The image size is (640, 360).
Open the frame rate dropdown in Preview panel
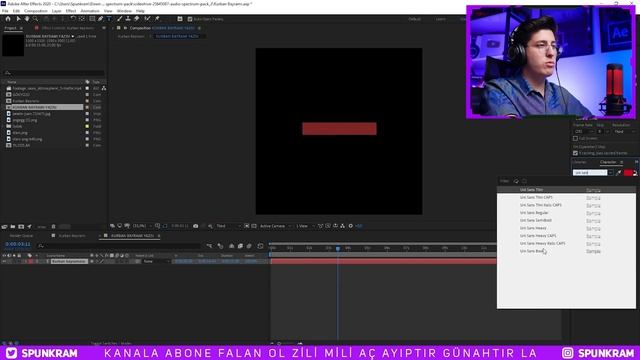pos(584,131)
